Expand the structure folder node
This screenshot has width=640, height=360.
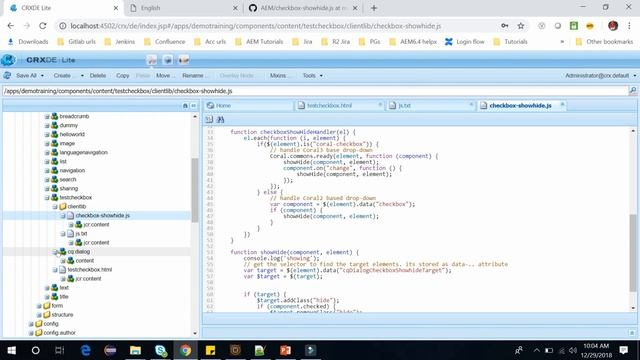point(39,315)
